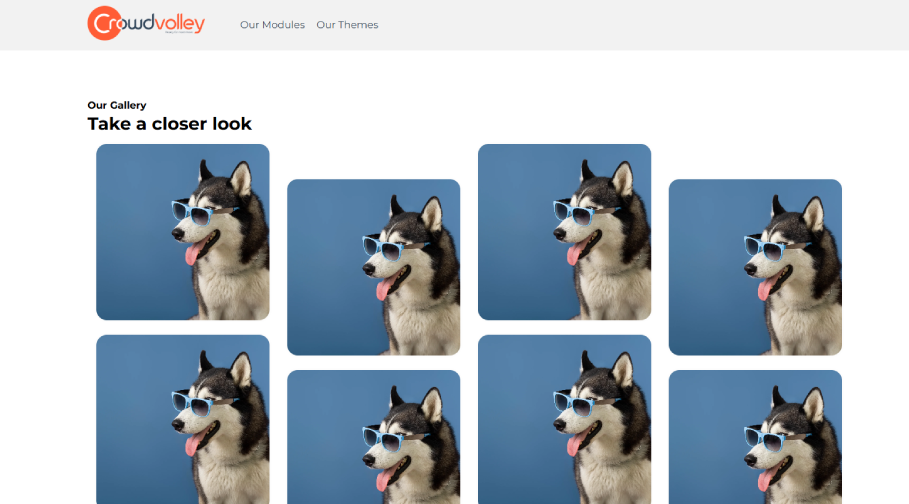Open the top husky photo in fourth column
The width and height of the screenshot is (909, 504).
point(755,267)
